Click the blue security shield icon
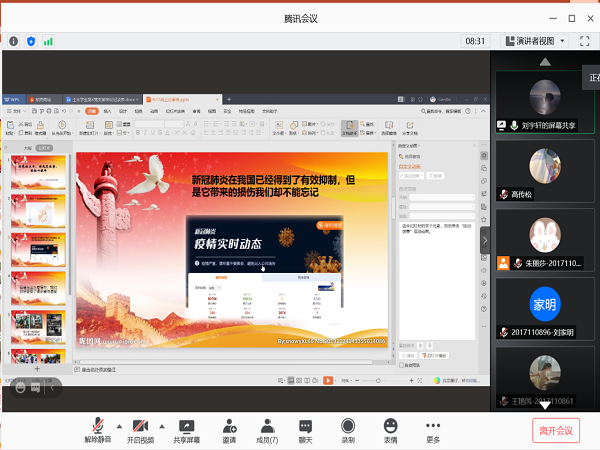Viewport: 600px width, 450px height. 31,41
